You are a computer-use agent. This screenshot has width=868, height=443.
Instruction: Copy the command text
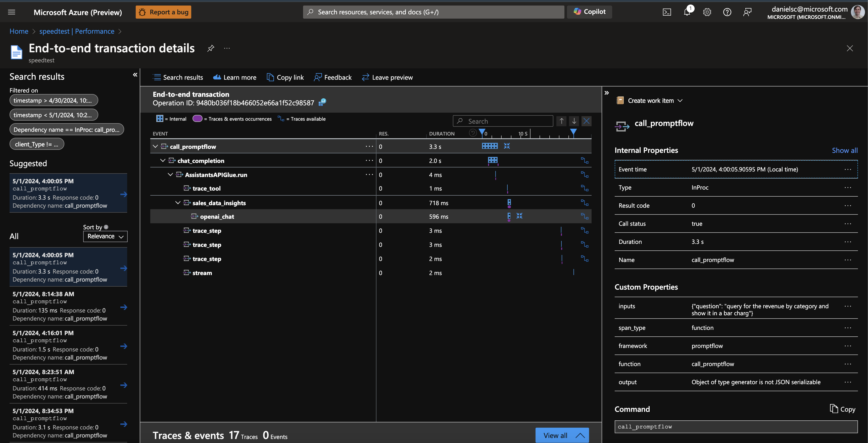coord(842,409)
